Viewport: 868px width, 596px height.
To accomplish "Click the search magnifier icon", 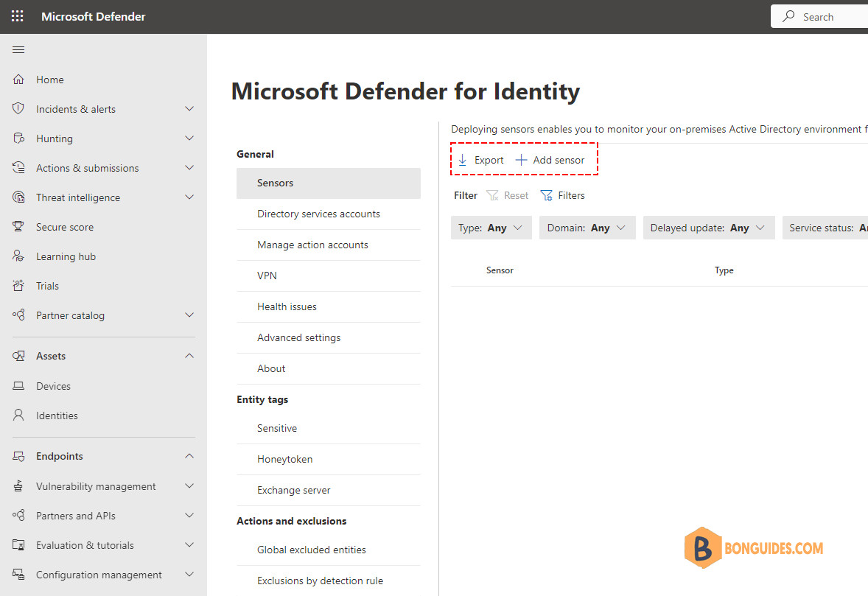I will pos(788,16).
